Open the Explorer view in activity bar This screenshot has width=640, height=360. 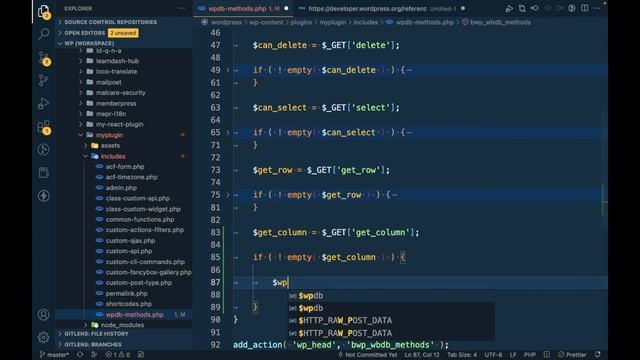tap(43, 12)
